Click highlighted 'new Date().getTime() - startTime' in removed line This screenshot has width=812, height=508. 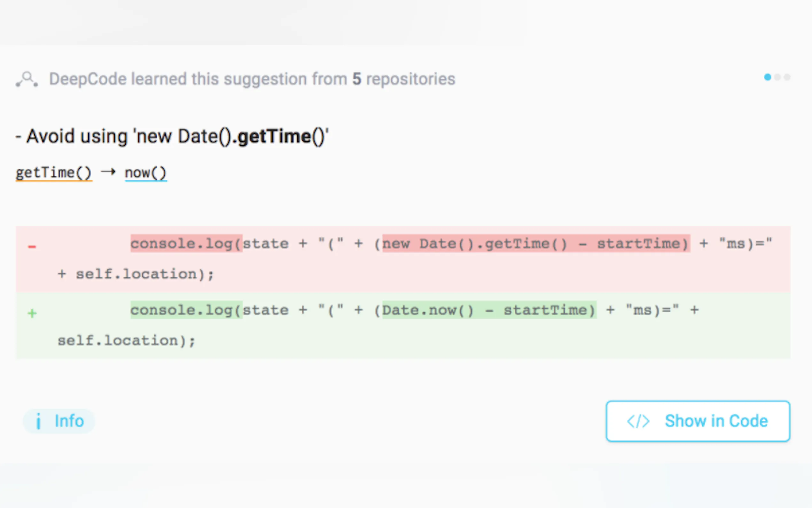[536, 243]
